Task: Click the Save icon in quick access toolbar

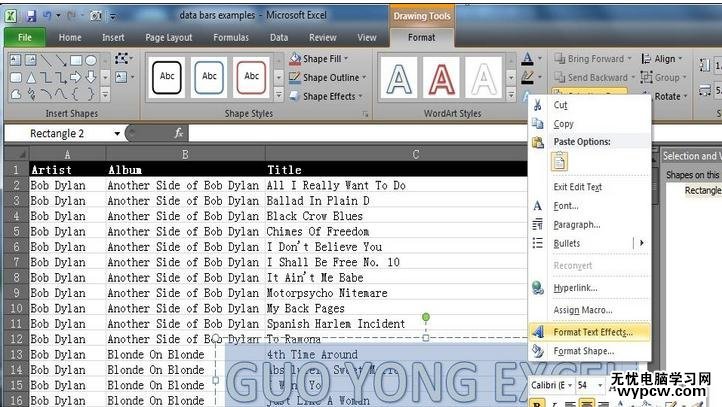Action: tap(30, 16)
